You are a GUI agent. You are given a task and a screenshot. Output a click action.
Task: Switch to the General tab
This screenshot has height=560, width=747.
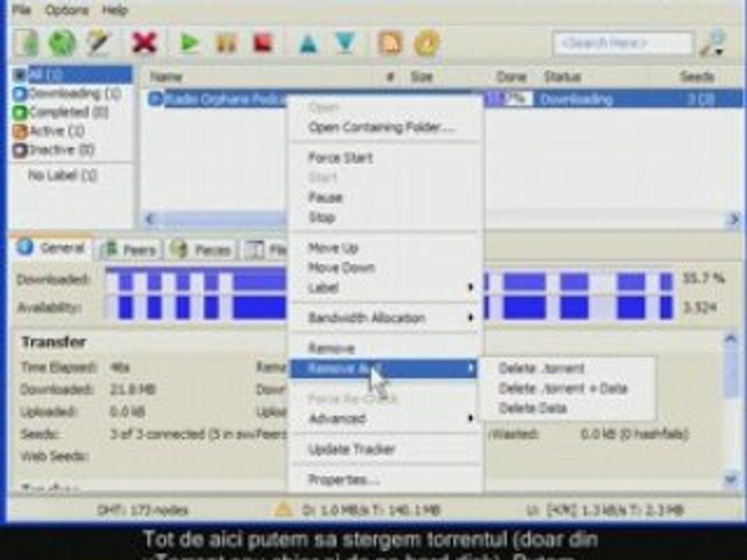[51, 248]
